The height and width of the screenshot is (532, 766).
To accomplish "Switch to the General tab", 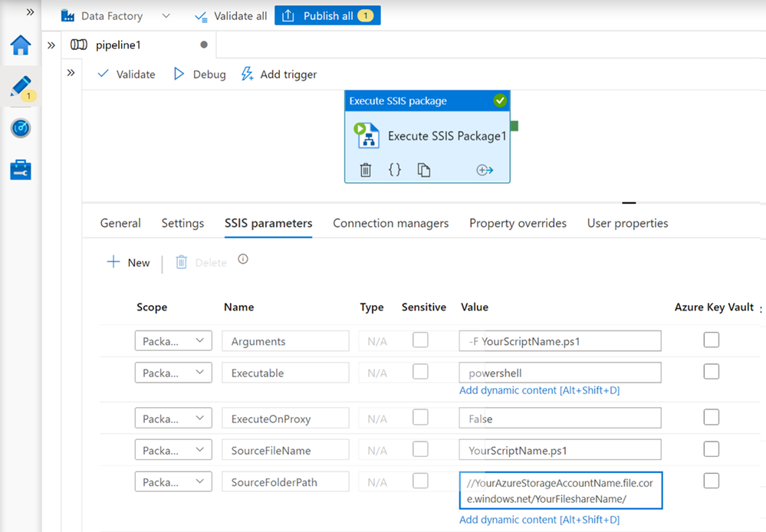I will [x=120, y=223].
